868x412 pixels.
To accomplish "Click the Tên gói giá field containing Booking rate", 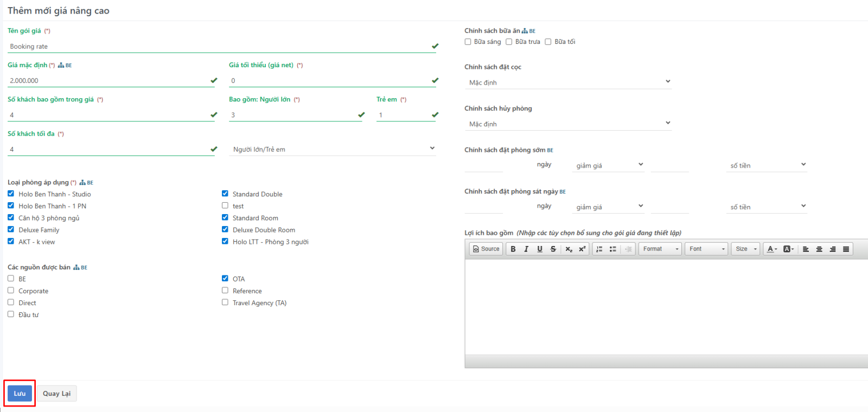I will (x=223, y=47).
